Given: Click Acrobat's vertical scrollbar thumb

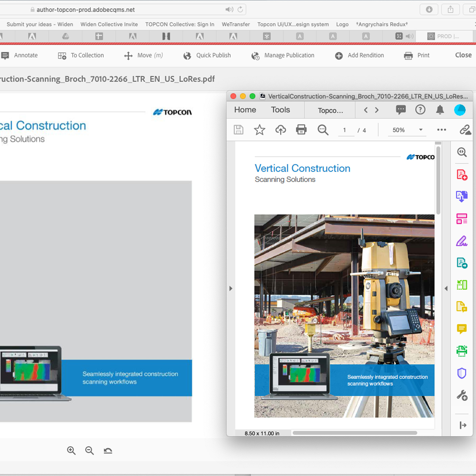Looking at the screenshot, I should (438, 180).
